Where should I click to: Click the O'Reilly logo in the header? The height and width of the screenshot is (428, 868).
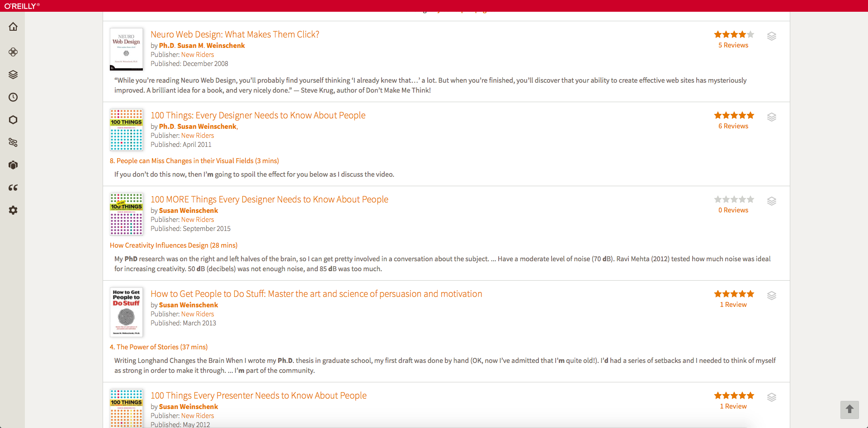(22, 6)
